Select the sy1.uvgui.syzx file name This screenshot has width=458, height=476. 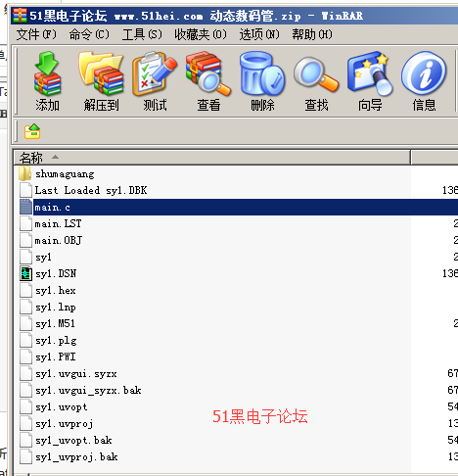click(76, 373)
